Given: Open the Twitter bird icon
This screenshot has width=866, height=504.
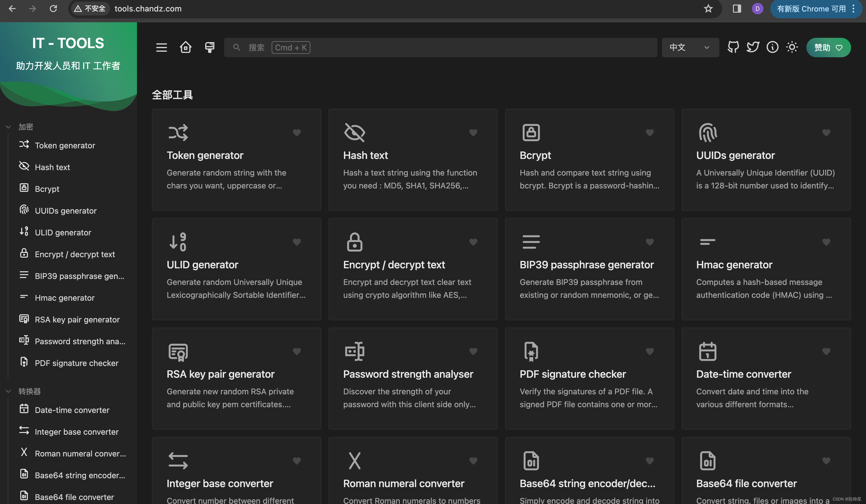Looking at the screenshot, I should (x=753, y=47).
